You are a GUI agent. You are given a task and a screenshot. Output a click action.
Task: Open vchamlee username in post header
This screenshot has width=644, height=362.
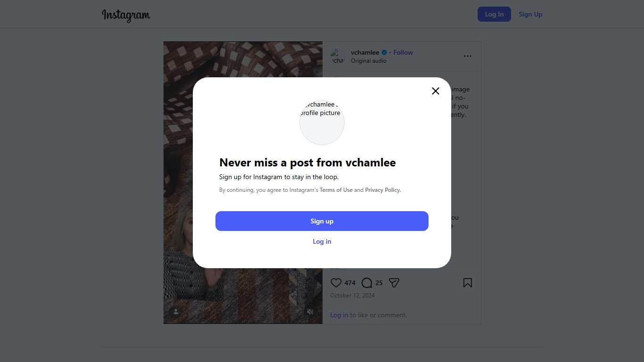pos(365,52)
